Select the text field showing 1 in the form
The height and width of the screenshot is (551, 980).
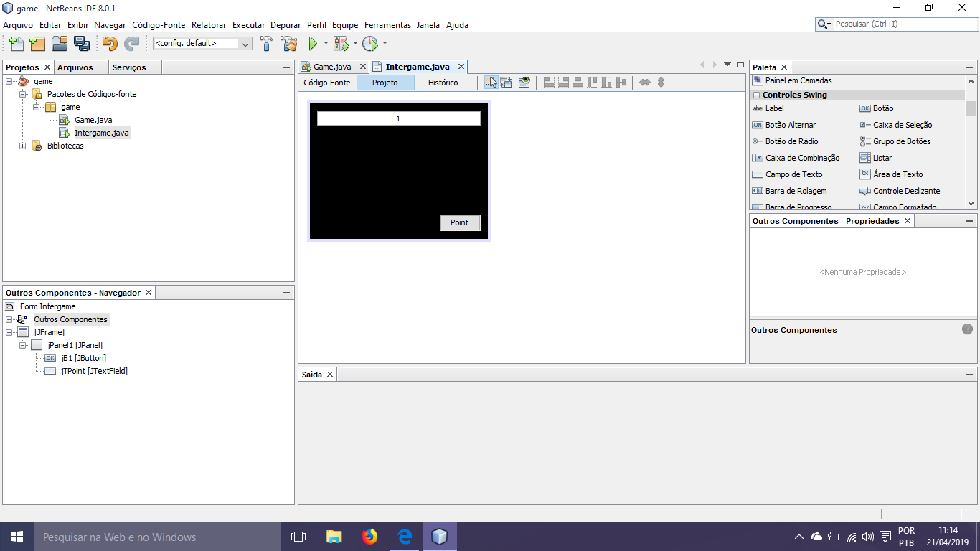click(398, 118)
